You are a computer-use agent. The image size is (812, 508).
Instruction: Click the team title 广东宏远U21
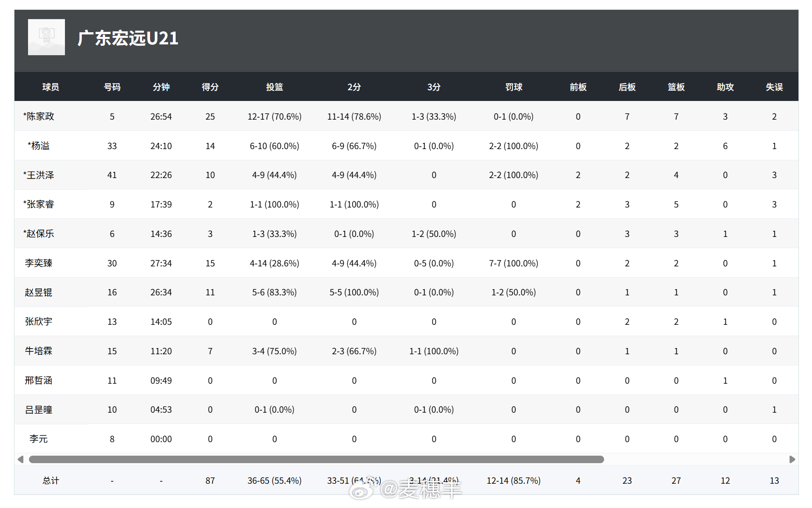click(x=128, y=38)
